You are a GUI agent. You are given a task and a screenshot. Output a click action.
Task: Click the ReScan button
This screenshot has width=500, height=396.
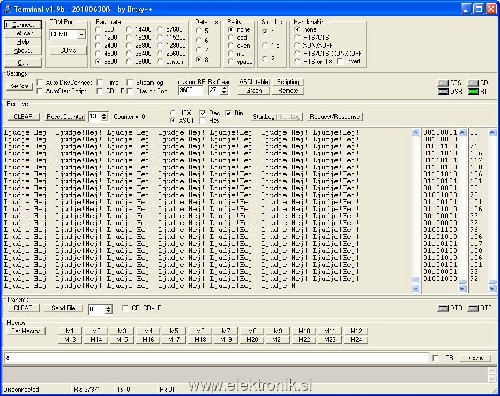click(23, 33)
